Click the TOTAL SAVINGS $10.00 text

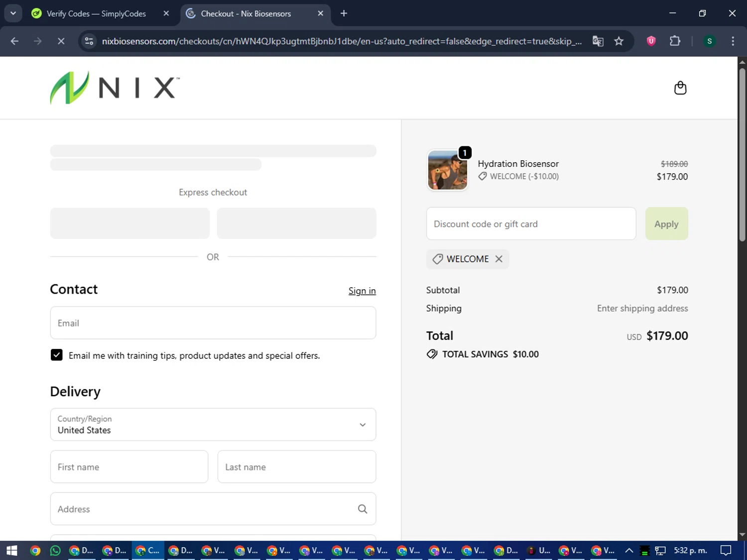[x=490, y=354]
